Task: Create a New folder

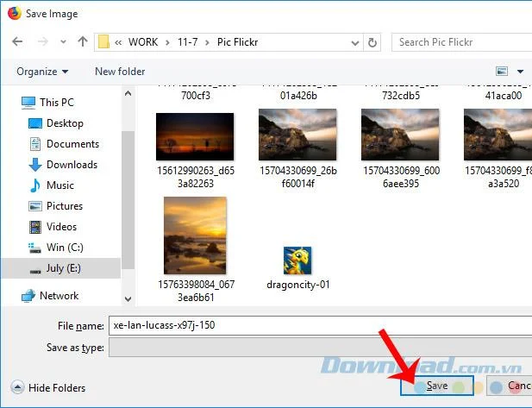Action: coord(120,72)
